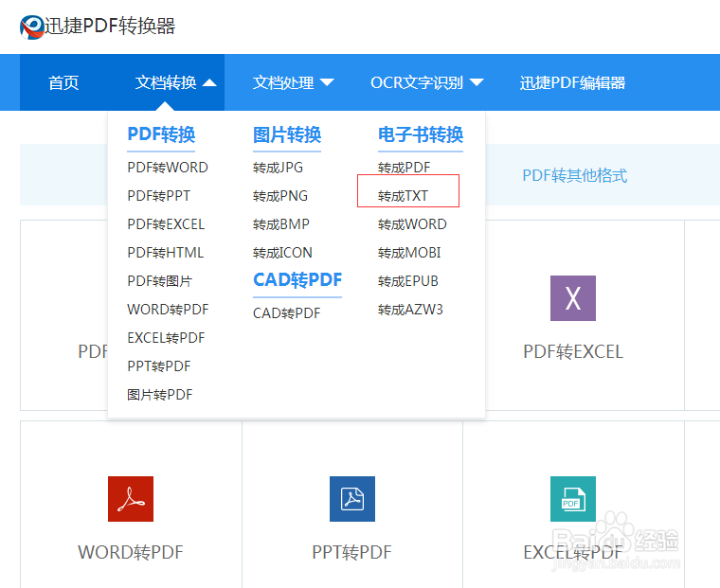Collapse the 文档转换 menu arrow
The height and width of the screenshot is (588, 720).
209,82
